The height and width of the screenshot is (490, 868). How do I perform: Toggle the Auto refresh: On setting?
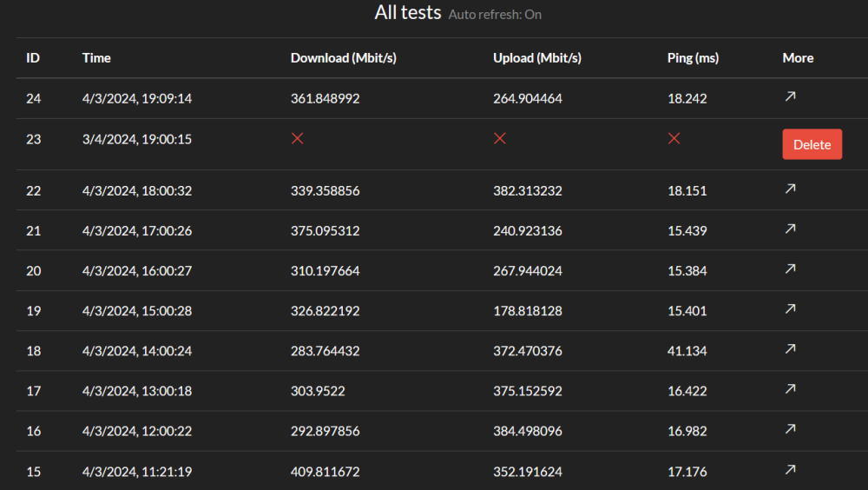[x=495, y=15]
